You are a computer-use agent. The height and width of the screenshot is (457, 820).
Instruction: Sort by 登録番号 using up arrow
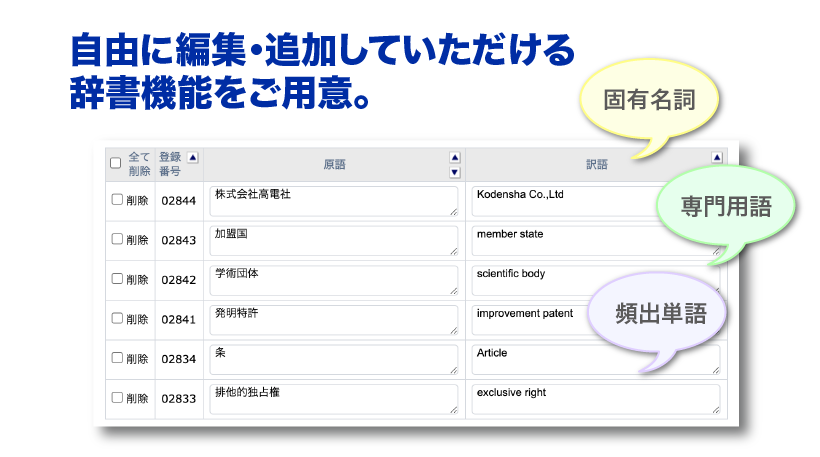193,157
